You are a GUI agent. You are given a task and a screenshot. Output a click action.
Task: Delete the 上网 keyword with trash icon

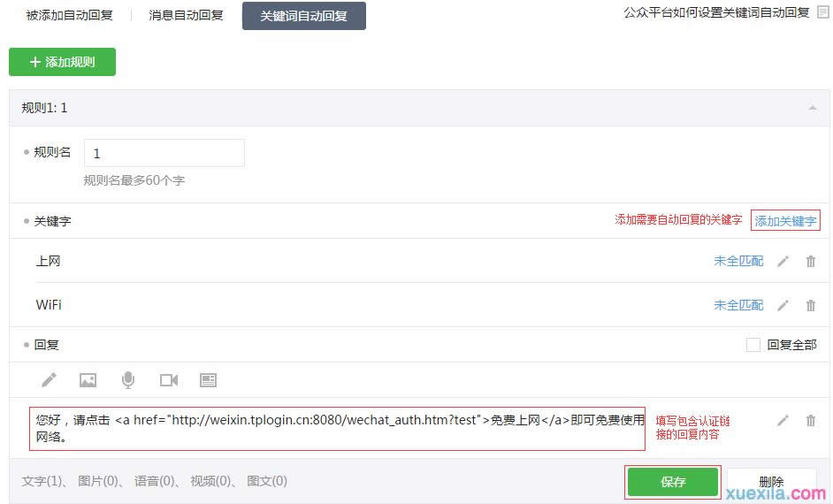[810, 262]
